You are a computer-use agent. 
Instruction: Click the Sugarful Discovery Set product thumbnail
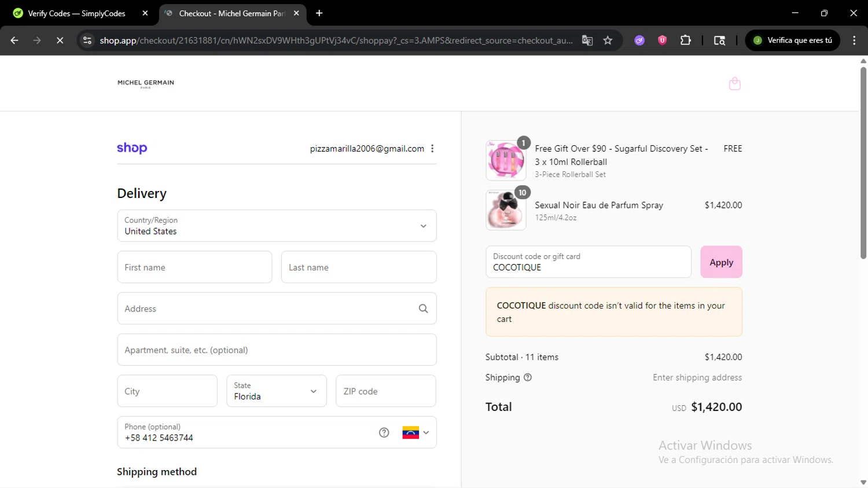click(x=506, y=160)
